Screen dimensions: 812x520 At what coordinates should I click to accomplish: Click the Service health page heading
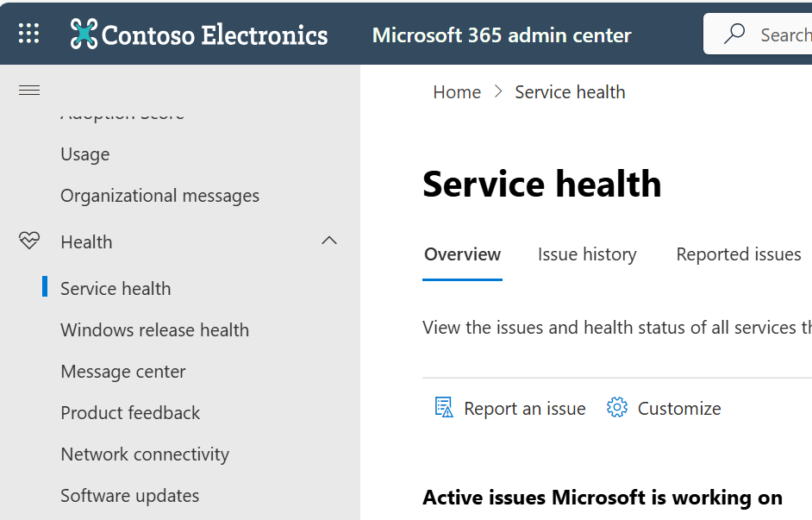point(541,184)
